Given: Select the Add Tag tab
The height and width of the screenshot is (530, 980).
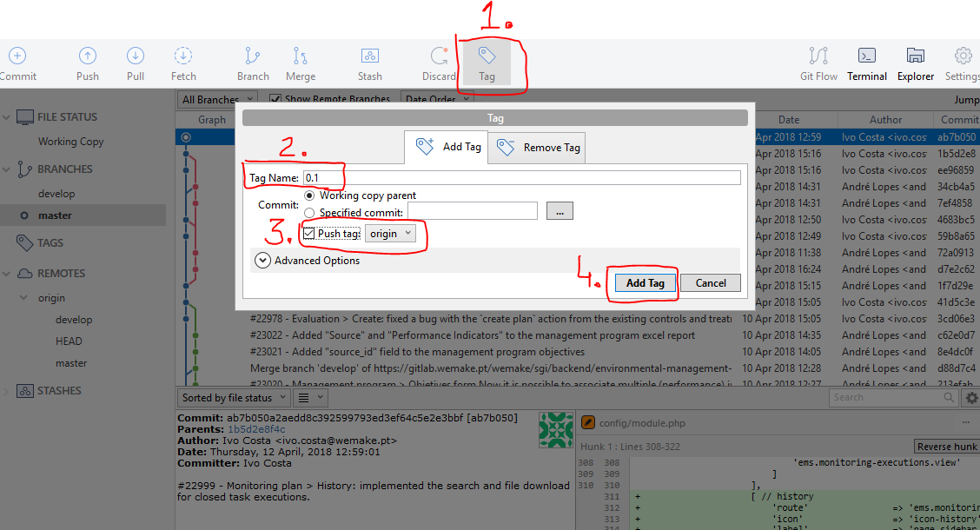Looking at the screenshot, I should coord(448,147).
